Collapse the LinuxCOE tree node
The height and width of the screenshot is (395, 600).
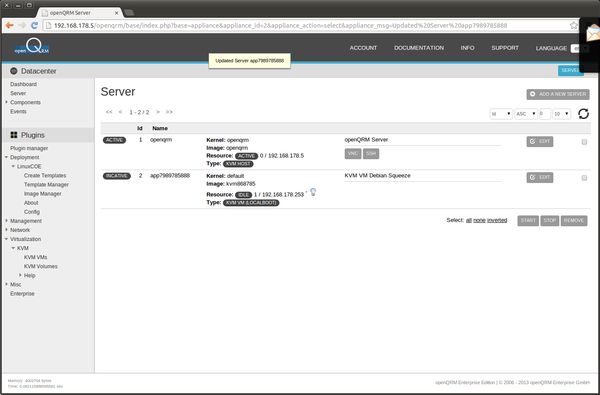pyautogui.click(x=13, y=166)
